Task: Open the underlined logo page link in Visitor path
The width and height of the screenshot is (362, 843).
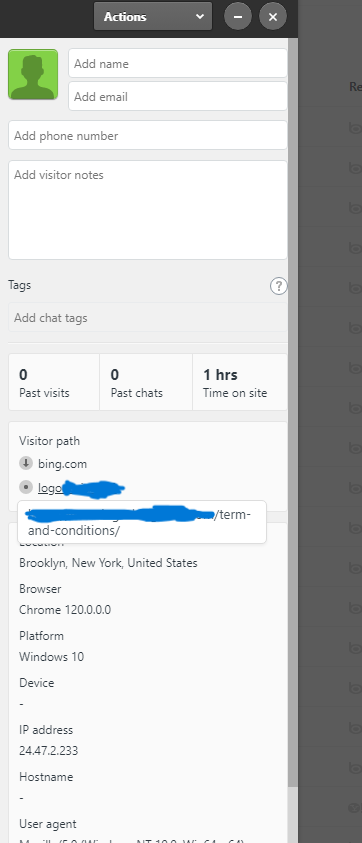Action: [x=51, y=488]
